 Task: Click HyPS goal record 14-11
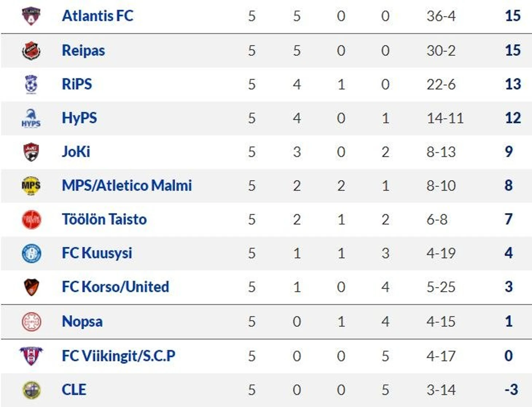(x=445, y=118)
